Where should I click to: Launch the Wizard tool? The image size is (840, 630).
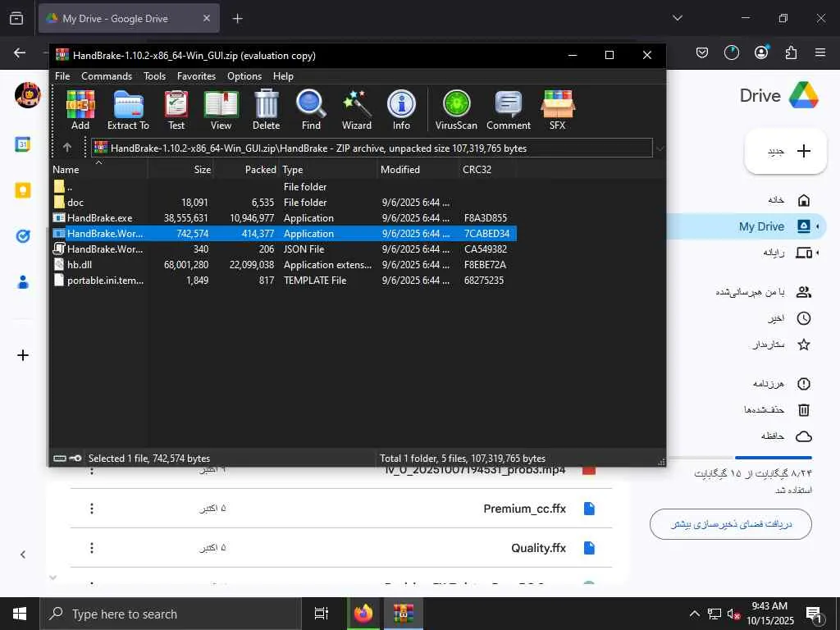point(357,110)
